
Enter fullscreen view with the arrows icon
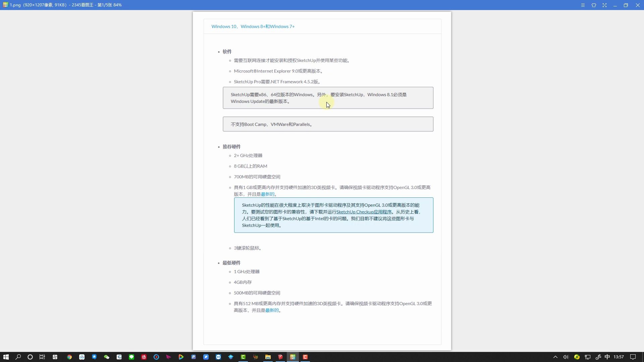pyautogui.click(x=604, y=5)
